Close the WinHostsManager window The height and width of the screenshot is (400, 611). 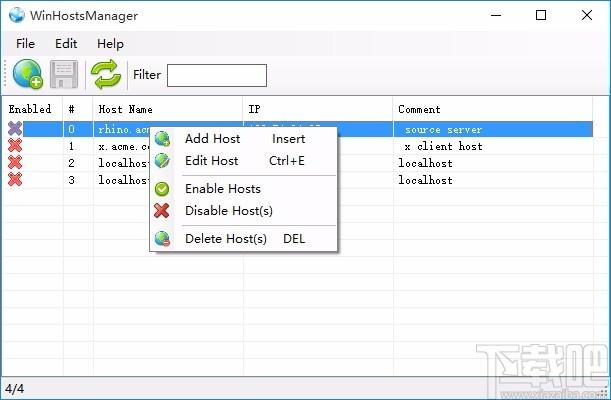[587, 15]
